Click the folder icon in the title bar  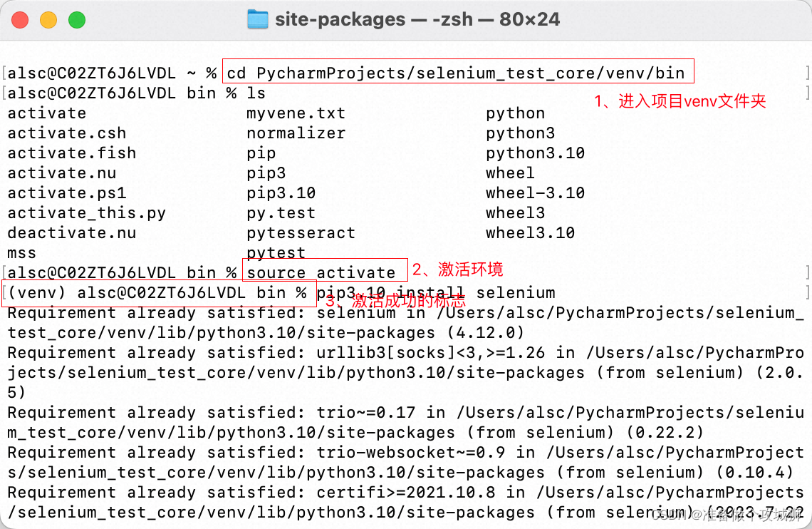[259, 19]
